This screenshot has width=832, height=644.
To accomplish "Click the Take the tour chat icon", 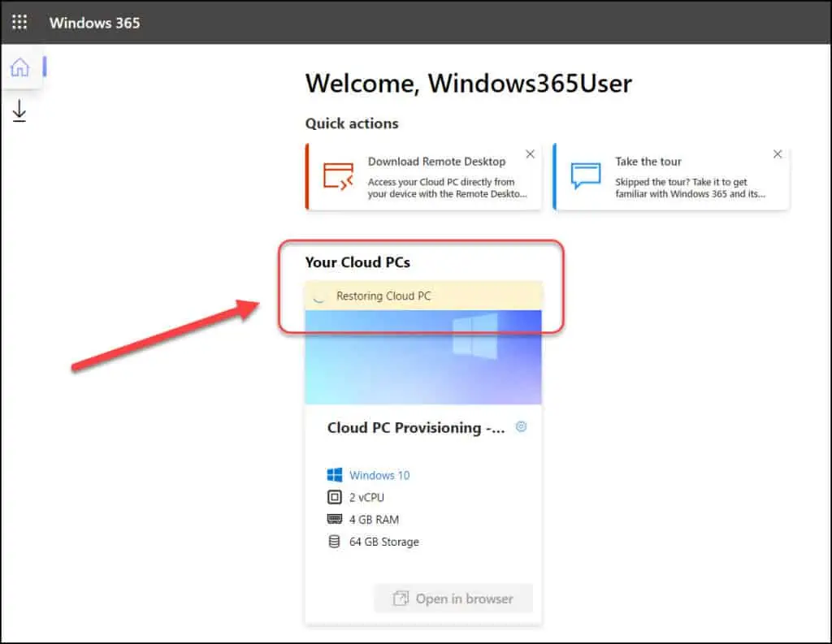I will (x=586, y=175).
